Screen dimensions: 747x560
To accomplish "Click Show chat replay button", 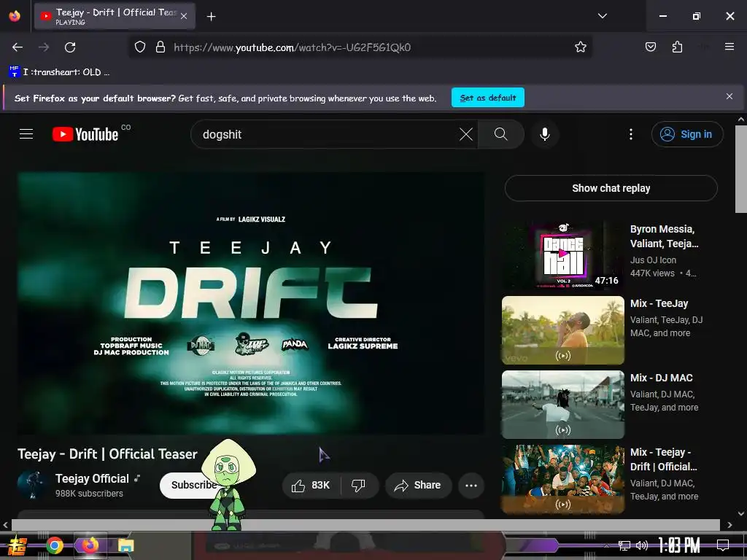I will tap(611, 188).
